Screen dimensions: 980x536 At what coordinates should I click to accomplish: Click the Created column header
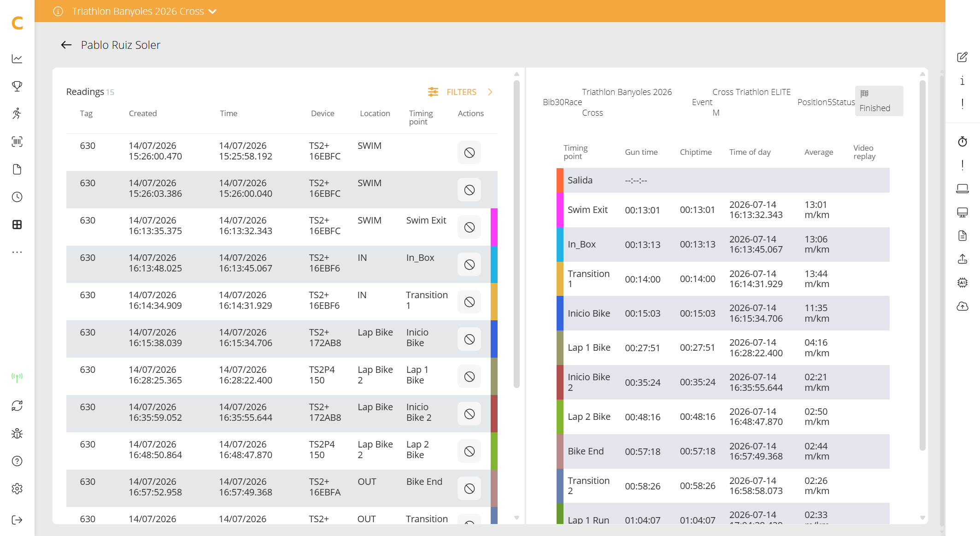(x=143, y=113)
